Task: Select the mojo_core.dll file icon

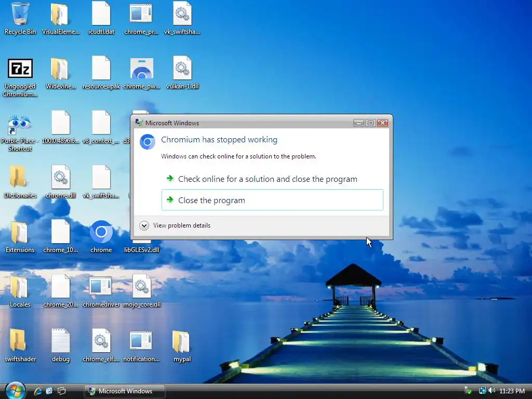Action: tap(141, 291)
